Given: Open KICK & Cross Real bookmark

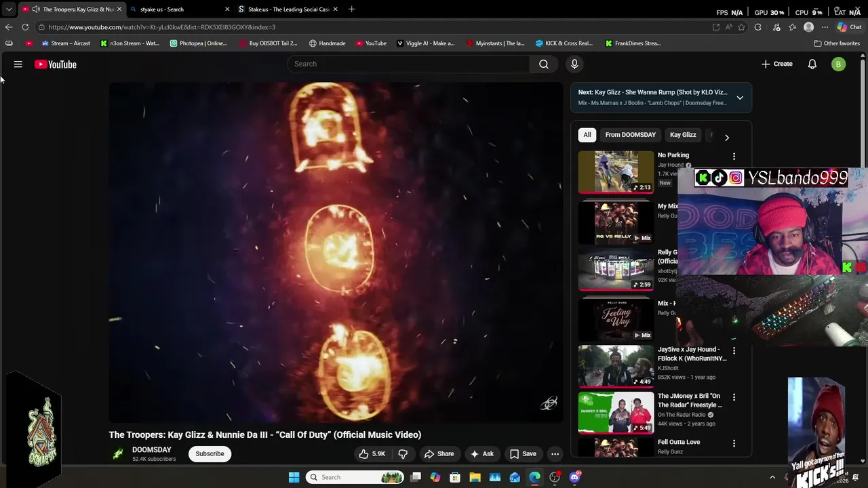Looking at the screenshot, I should point(564,43).
